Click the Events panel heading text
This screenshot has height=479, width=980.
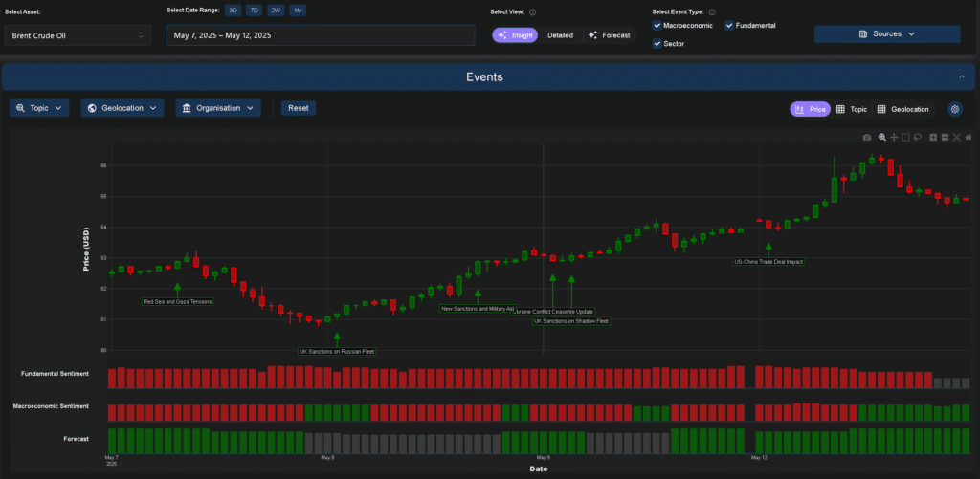click(x=484, y=76)
